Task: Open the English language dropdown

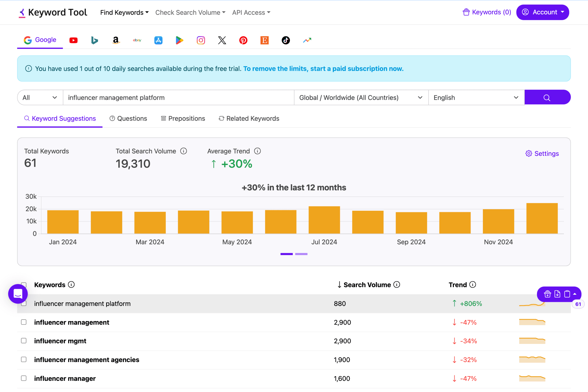Action: tap(476, 98)
